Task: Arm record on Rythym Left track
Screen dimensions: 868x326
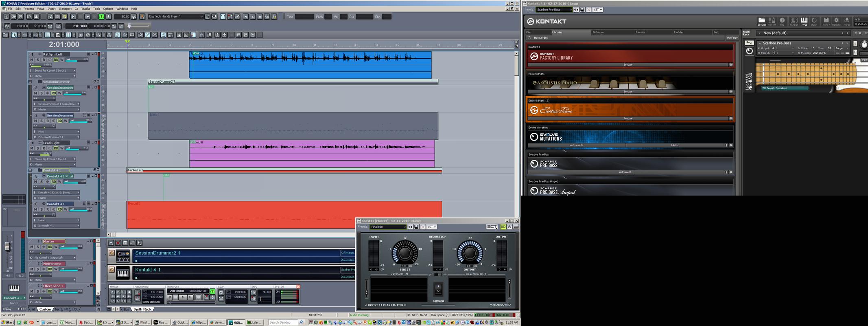Action: click(44, 60)
